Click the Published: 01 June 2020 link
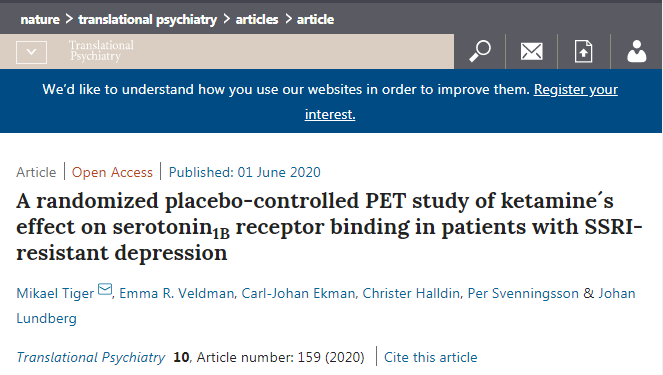This screenshot has height=375, width=663. click(x=244, y=172)
